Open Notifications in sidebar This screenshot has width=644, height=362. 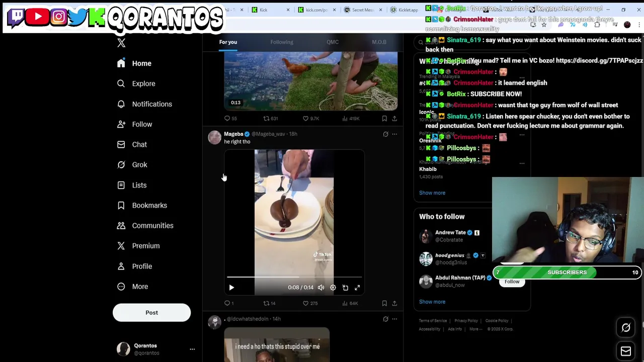point(144,104)
